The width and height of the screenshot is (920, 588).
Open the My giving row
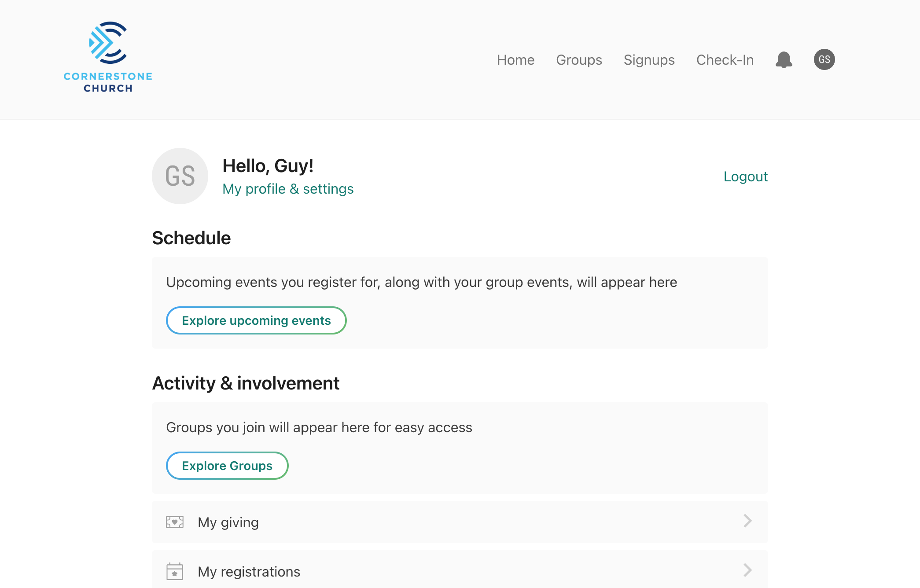[x=460, y=522]
